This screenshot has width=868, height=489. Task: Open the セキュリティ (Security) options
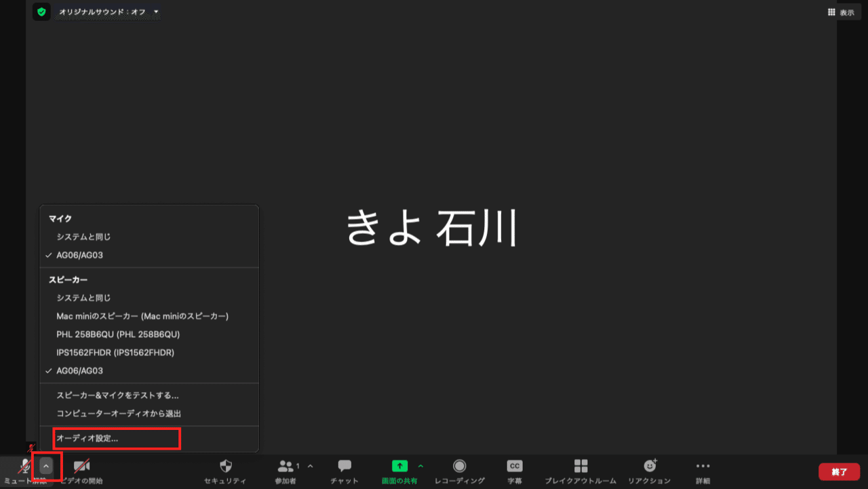click(x=225, y=470)
